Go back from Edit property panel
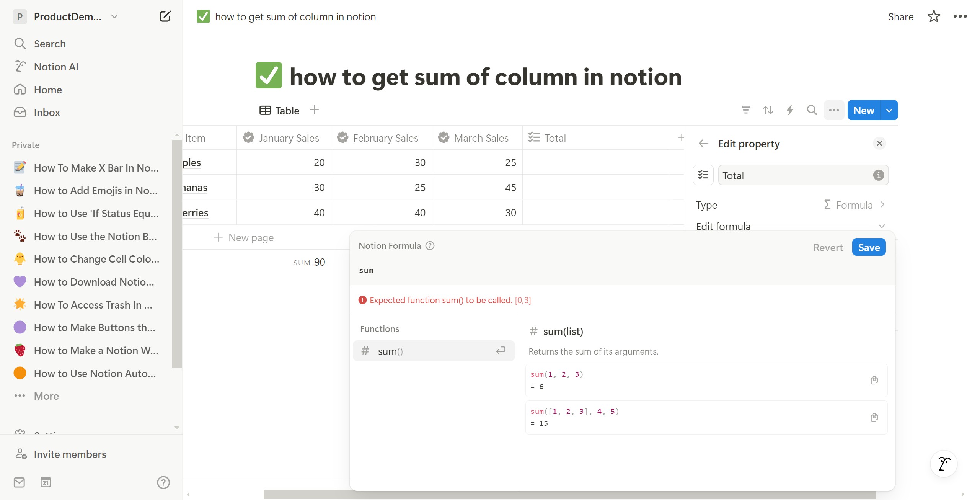Image resolution: width=980 pixels, height=500 pixels. pyautogui.click(x=703, y=144)
